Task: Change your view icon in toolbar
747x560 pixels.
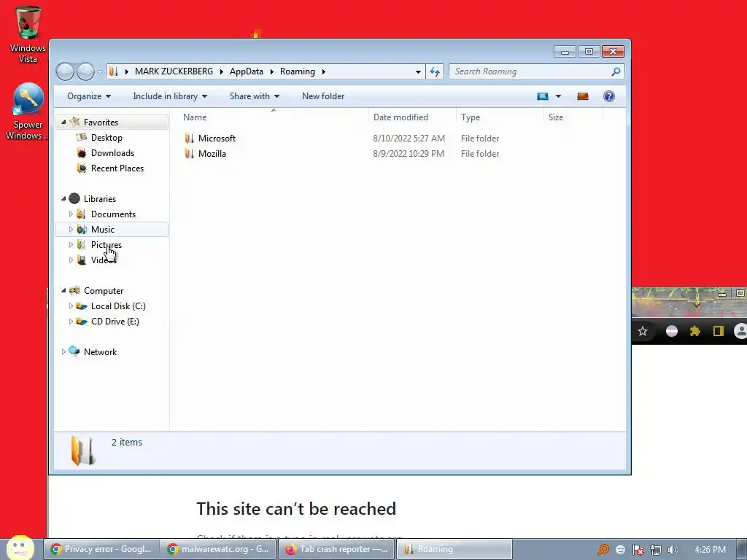Action: pyautogui.click(x=543, y=96)
